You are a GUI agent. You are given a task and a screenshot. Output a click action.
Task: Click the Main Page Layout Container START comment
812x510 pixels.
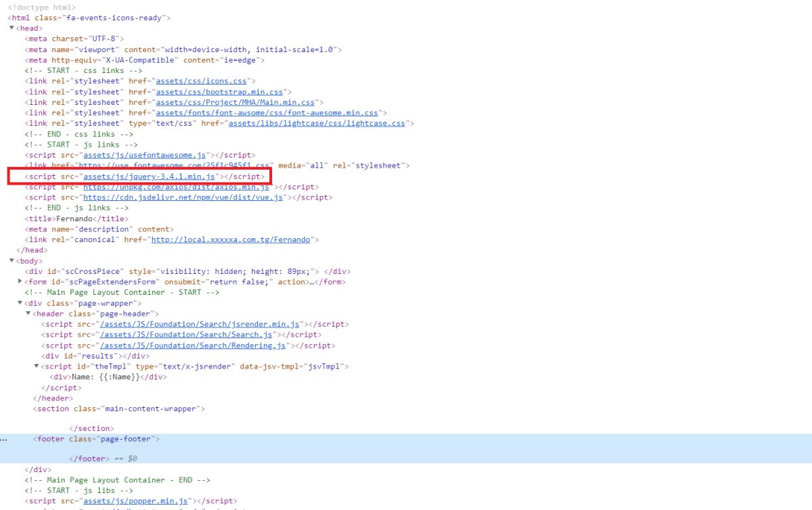pyautogui.click(x=122, y=292)
